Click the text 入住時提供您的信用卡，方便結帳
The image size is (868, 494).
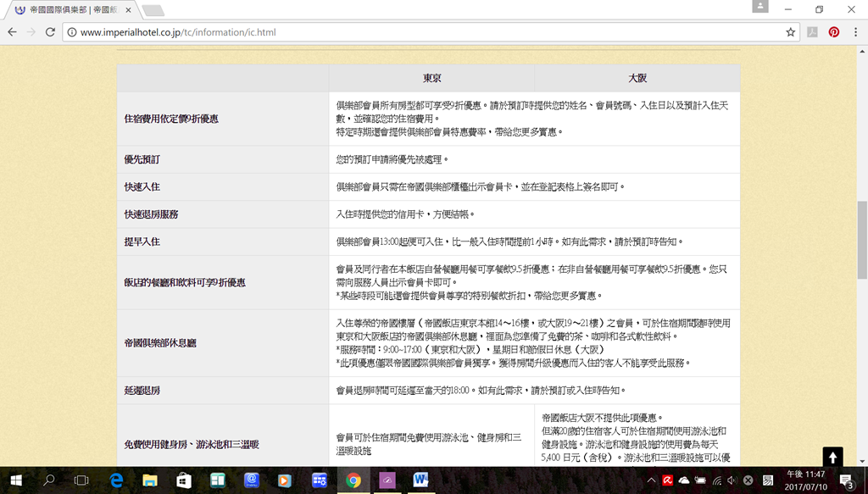(405, 214)
